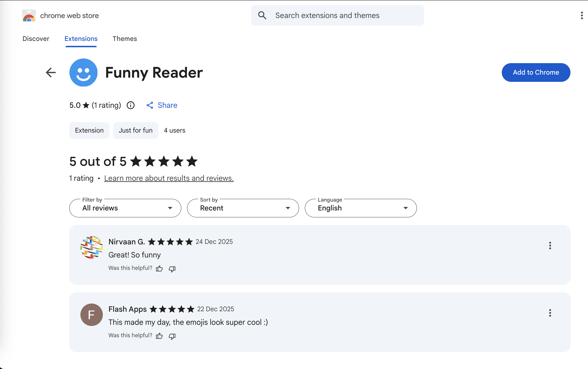Open the Filter by reviews dropdown

(125, 208)
